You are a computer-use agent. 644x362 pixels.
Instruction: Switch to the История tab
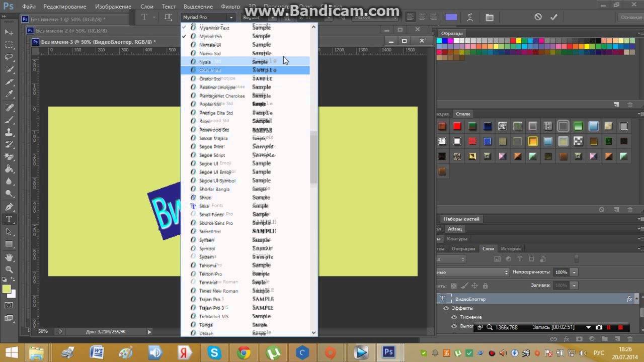point(511,248)
